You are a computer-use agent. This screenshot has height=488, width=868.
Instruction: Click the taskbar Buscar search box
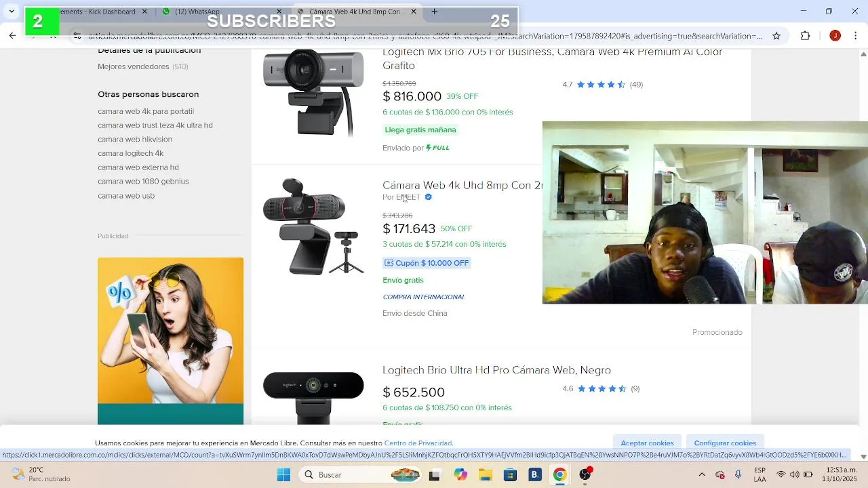click(x=359, y=474)
